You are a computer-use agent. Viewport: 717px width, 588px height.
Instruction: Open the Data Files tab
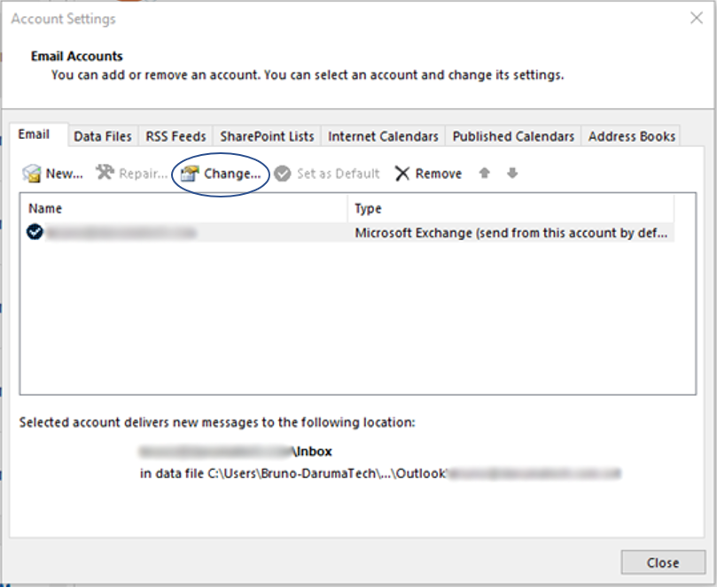[x=103, y=136]
